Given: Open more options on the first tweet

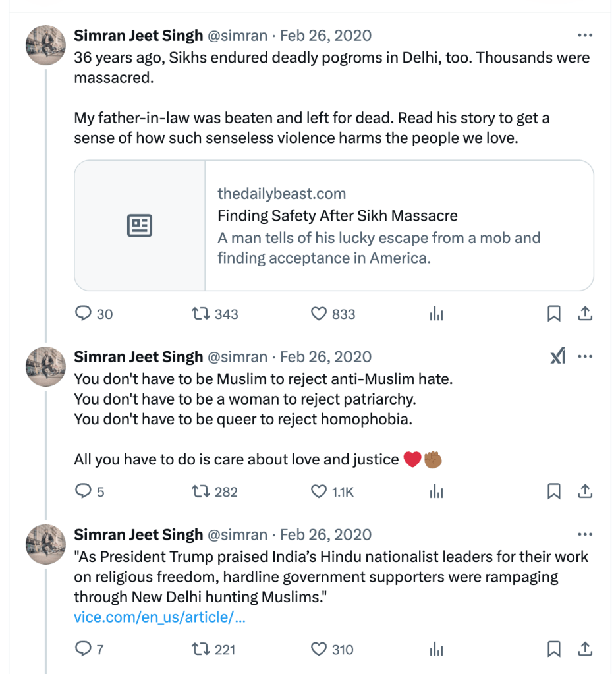Looking at the screenshot, I should [x=585, y=36].
